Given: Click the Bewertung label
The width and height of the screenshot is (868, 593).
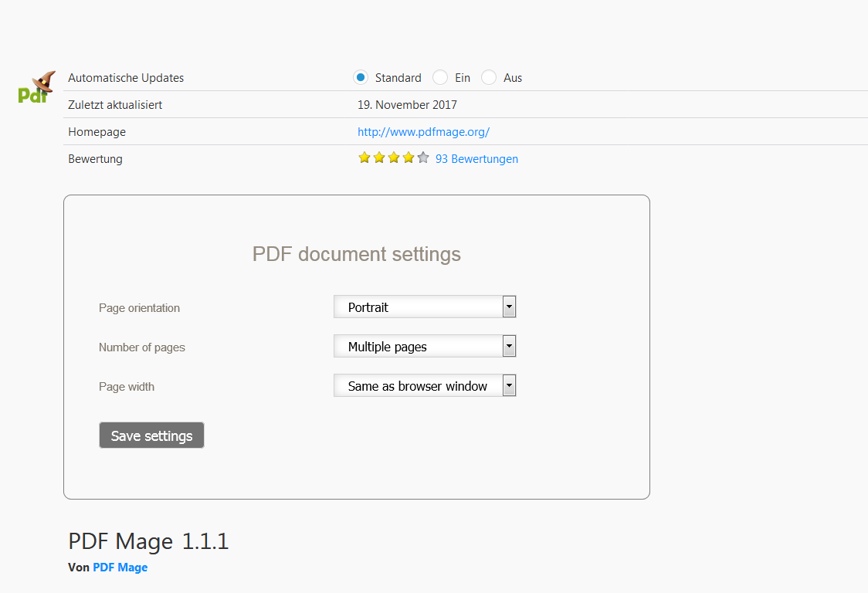Looking at the screenshot, I should (x=95, y=159).
